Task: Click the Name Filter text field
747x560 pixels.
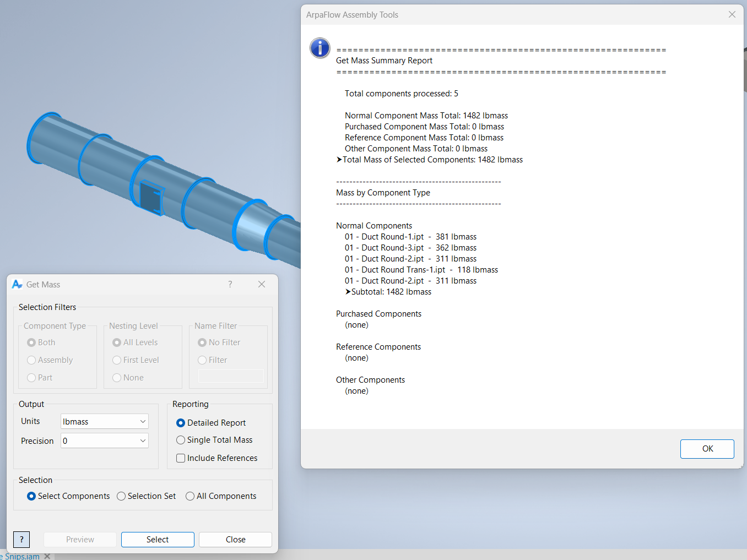Action: (231, 376)
